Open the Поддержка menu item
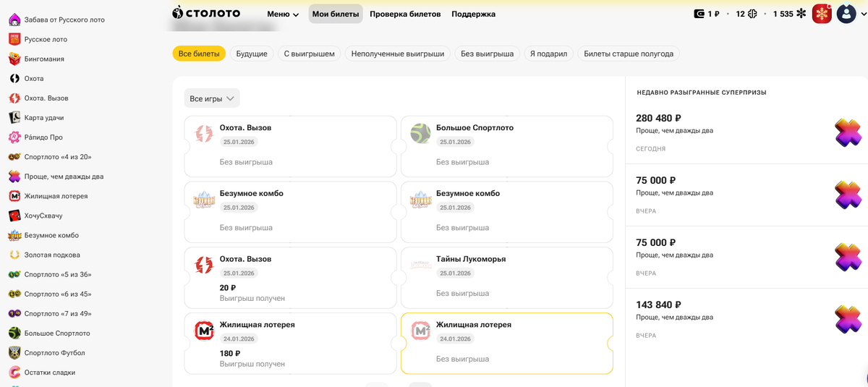 point(473,14)
